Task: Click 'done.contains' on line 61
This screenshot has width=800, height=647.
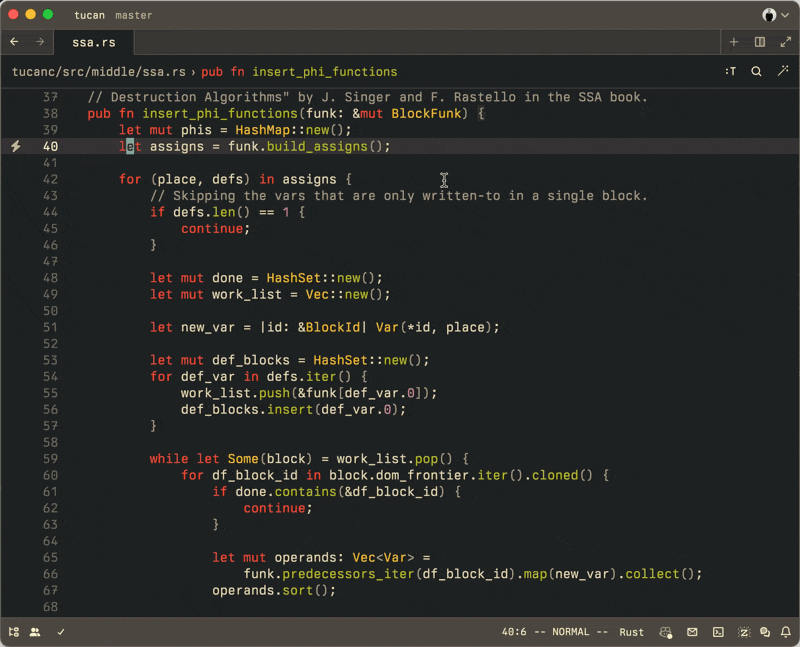Action: click(x=286, y=491)
